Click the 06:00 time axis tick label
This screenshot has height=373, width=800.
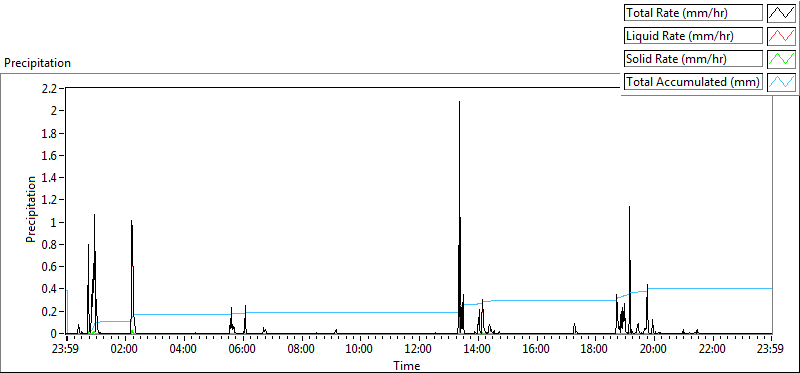pyautogui.click(x=242, y=350)
